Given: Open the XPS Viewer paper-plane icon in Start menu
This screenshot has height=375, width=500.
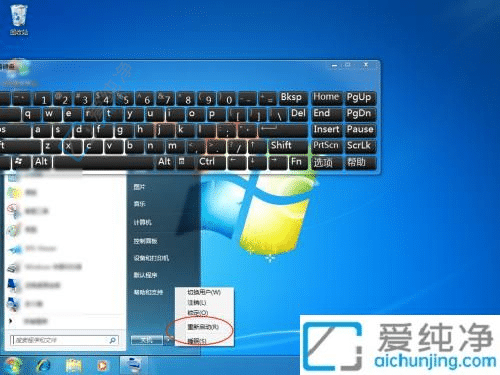Looking at the screenshot, I should 14,248.
